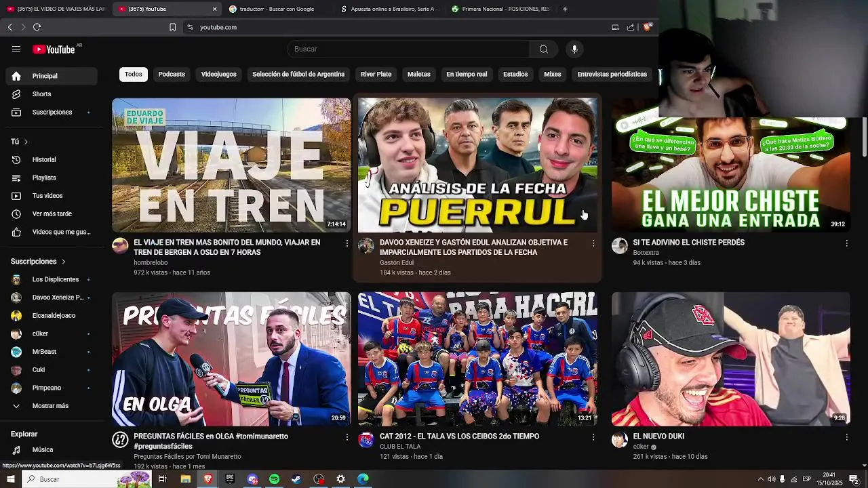Open the Brave browser taskbar icon
868x488 pixels.
coord(208,479)
